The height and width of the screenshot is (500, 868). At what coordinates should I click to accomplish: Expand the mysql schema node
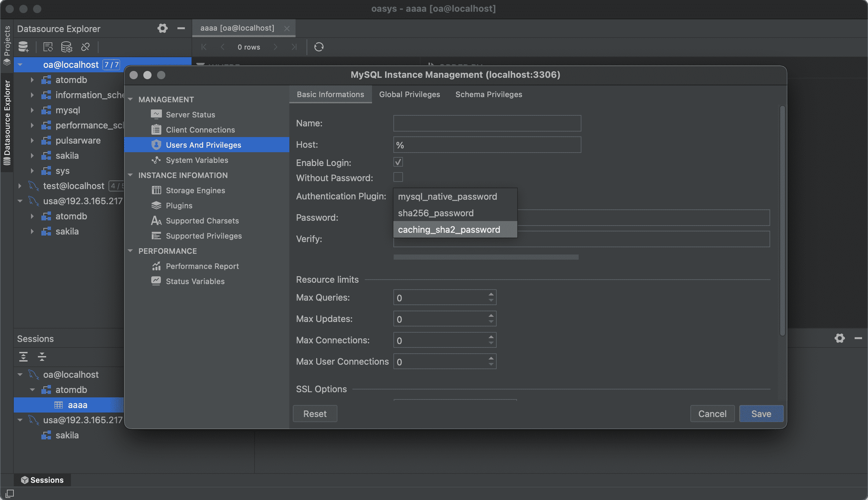pyautogui.click(x=32, y=110)
